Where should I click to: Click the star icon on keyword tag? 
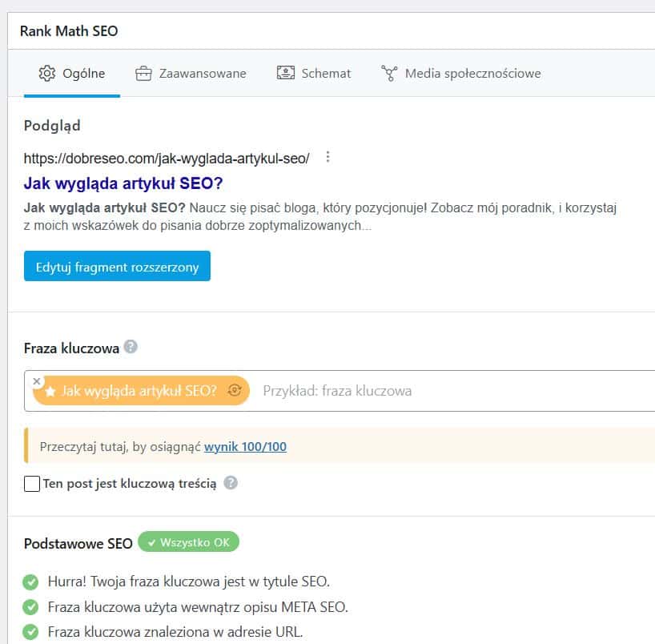(x=50, y=392)
